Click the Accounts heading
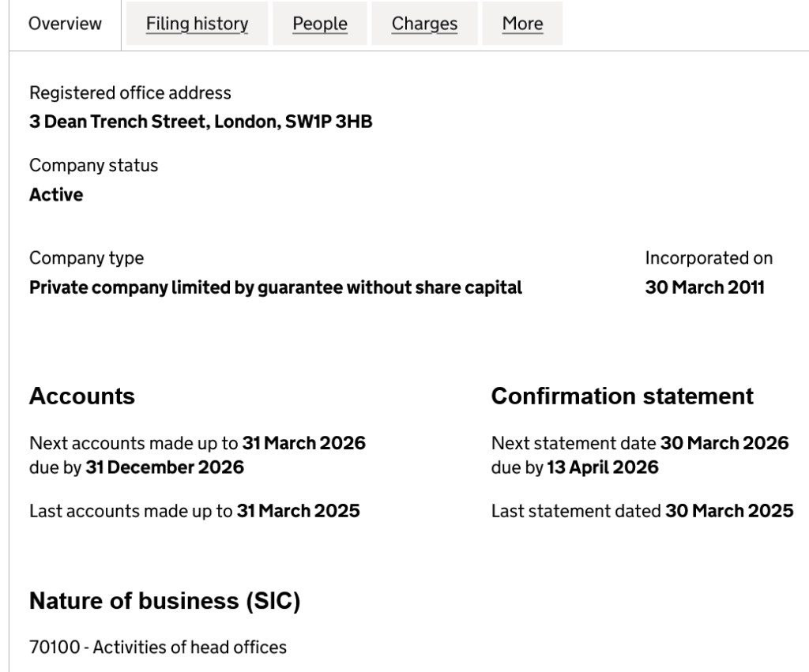809x672 pixels. click(82, 396)
